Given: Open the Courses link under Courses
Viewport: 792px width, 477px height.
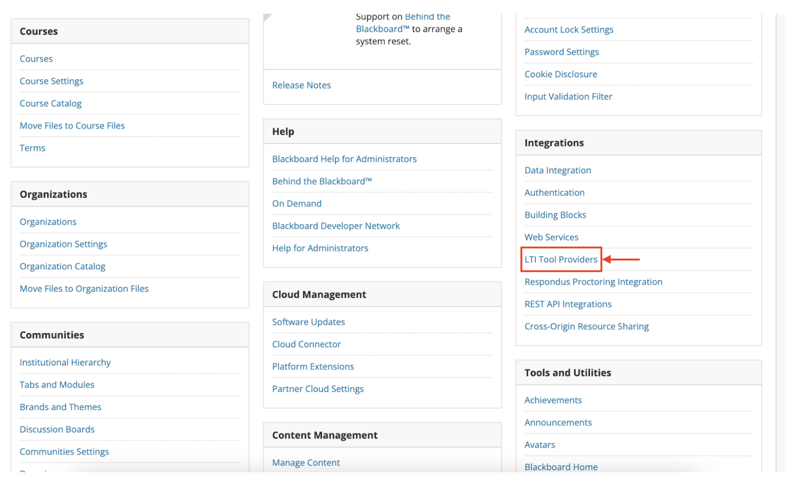Looking at the screenshot, I should 36,59.
